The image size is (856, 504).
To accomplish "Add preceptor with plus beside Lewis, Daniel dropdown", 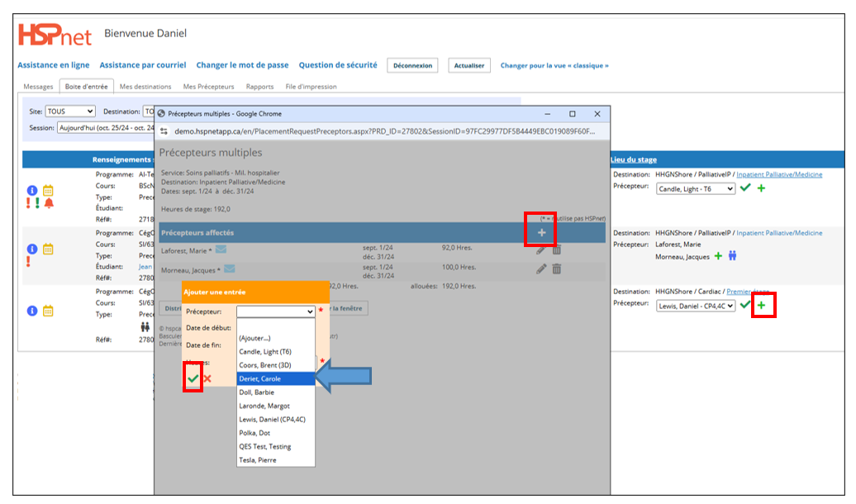I will pyautogui.click(x=762, y=306).
